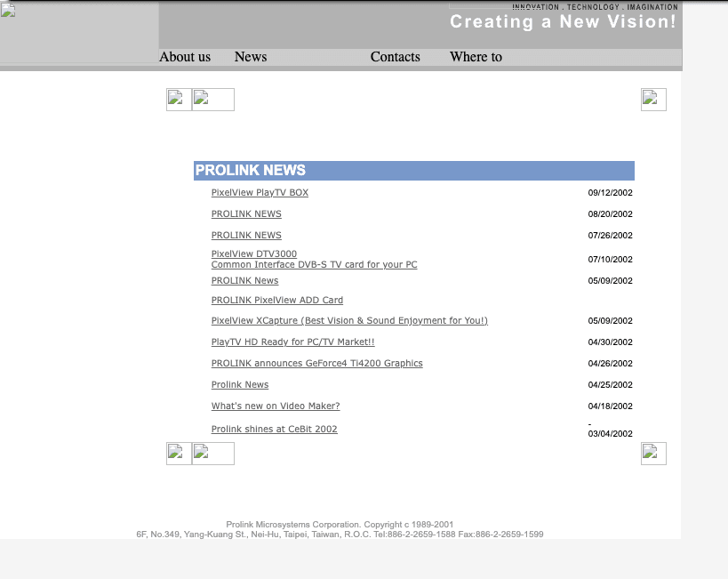
Task: Click the Prolink Microsystems copyright line
Action: 340,524
